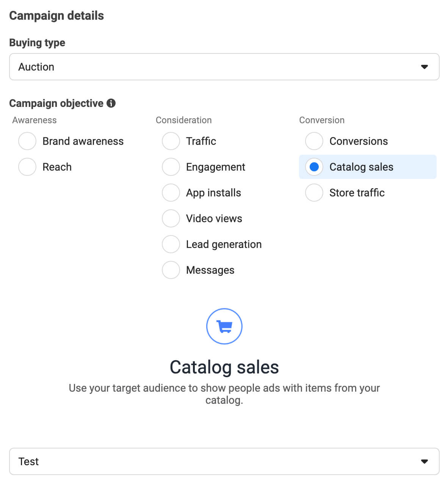Choose the Lead generation objective
Screen dimensions: 448x483
(171, 244)
